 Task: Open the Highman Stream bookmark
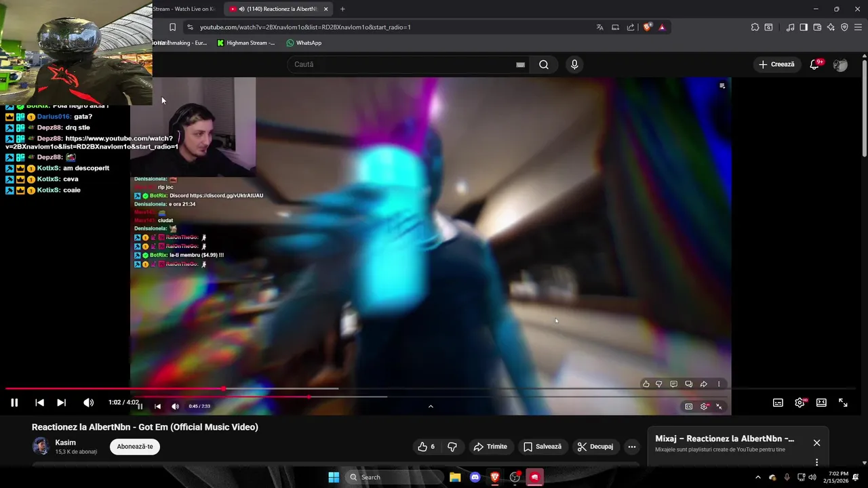click(x=245, y=43)
